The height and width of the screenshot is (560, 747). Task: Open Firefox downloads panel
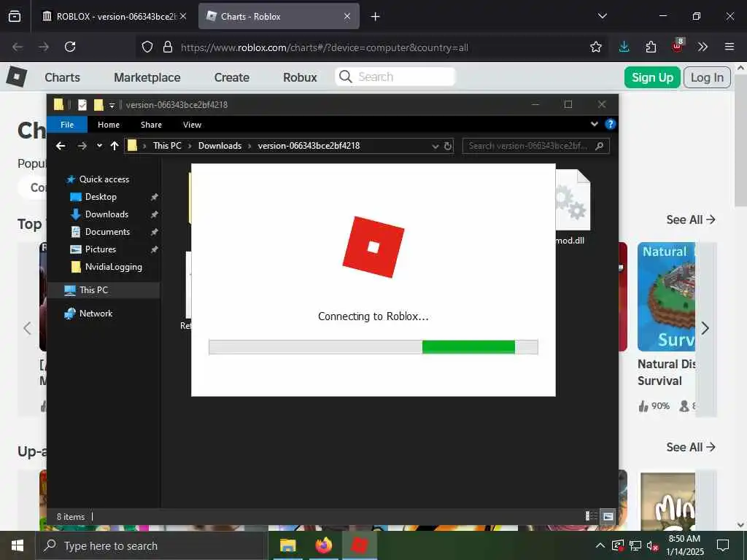point(624,47)
